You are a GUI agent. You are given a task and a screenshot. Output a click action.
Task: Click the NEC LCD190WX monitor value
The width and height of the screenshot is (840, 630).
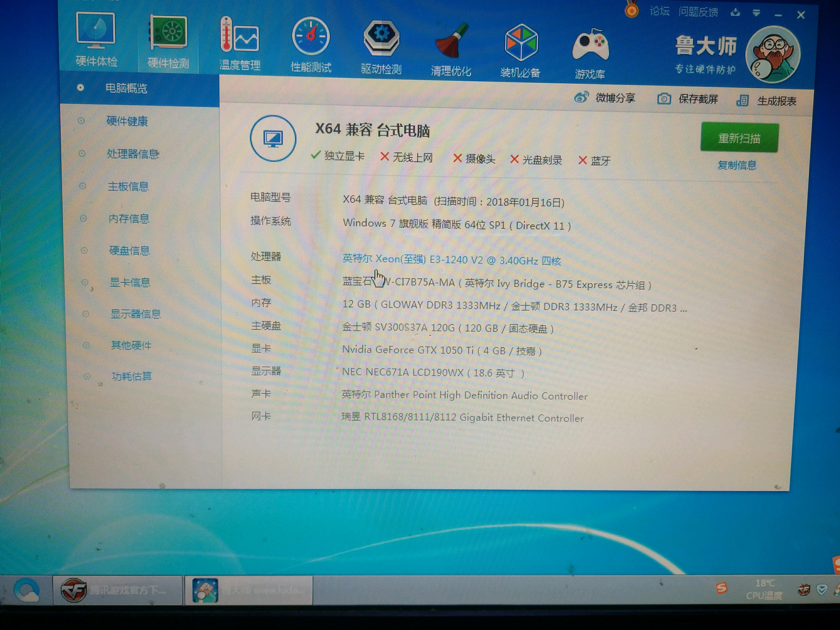433,373
